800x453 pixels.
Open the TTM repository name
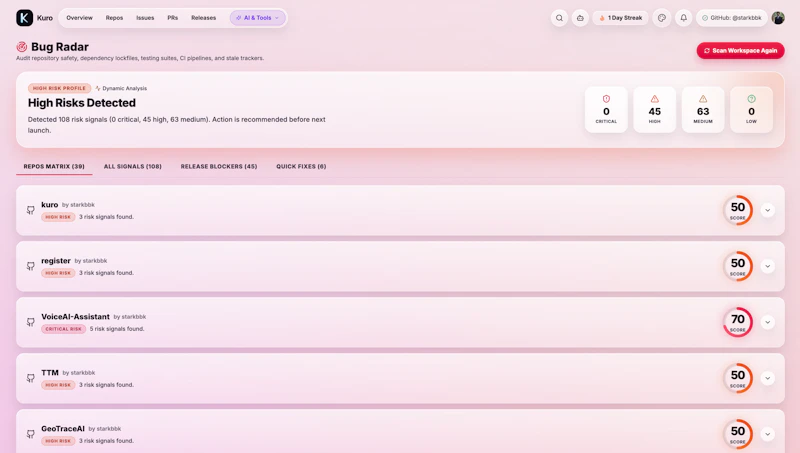[50, 373]
